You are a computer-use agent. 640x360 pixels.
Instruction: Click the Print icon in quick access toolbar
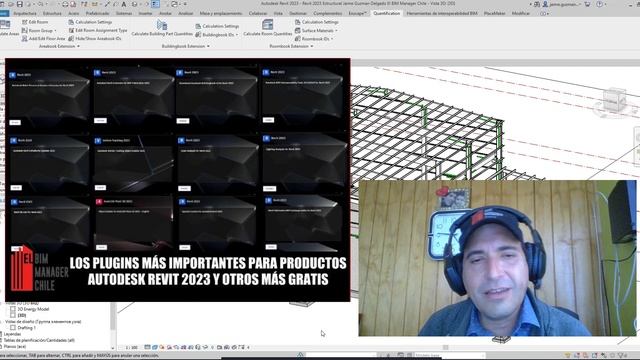tap(66, 4)
